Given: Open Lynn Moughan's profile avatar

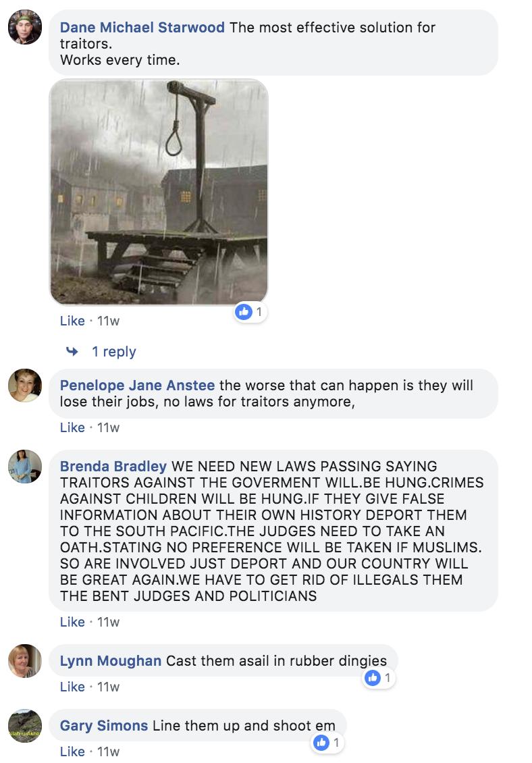Looking at the screenshot, I should click(x=25, y=661).
